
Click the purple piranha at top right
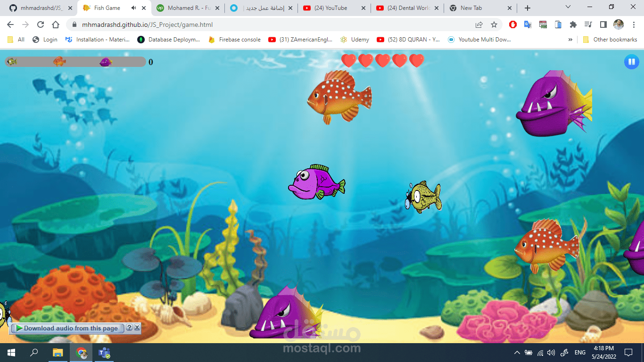pos(554,104)
